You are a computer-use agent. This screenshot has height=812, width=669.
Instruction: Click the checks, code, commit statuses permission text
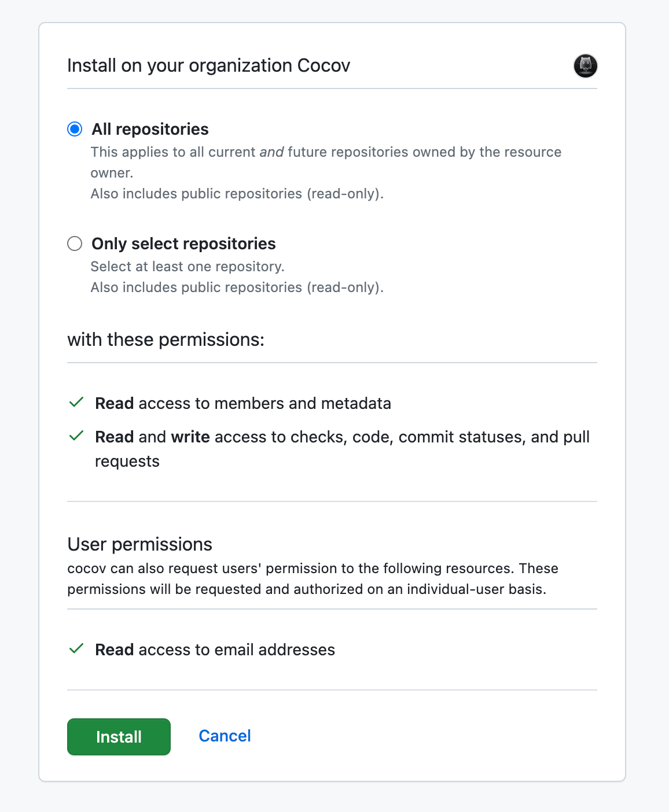[342, 449]
